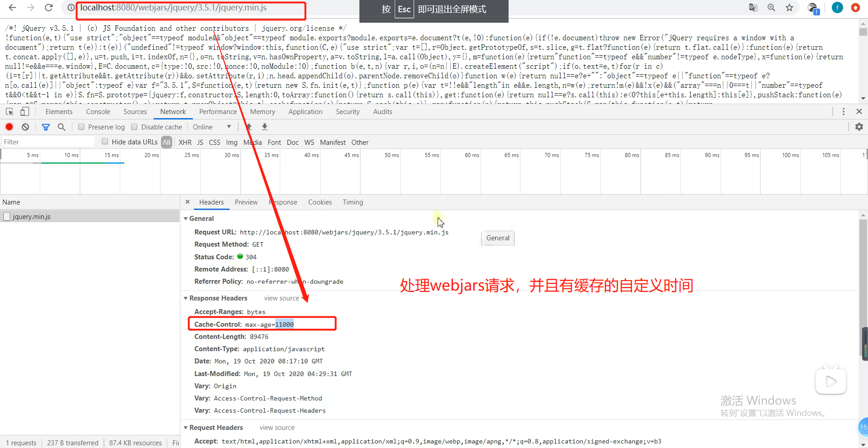Select the All filter type
This screenshot has height=448, width=868.
pyautogui.click(x=166, y=142)
